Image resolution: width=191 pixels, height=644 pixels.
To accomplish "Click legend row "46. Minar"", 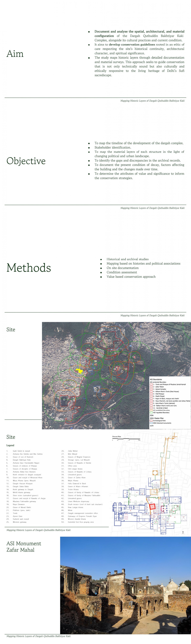I will click(67, 510).
